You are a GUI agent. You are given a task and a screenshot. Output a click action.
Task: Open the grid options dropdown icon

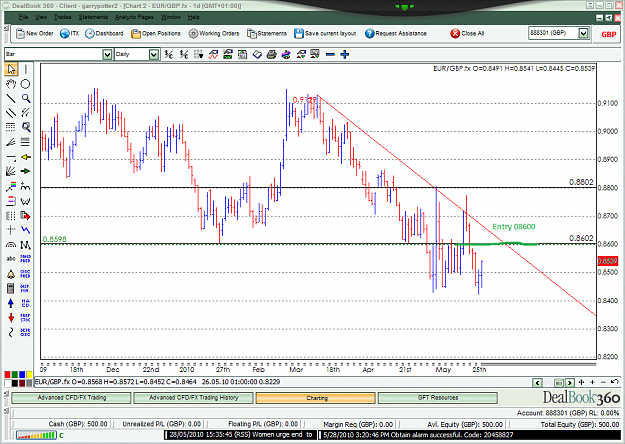199,54
